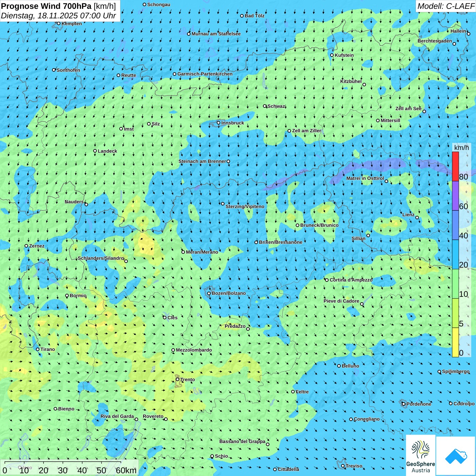Click the Innsbruck city marker
This screenshot has height=476, width=476.
pos(219,123)
